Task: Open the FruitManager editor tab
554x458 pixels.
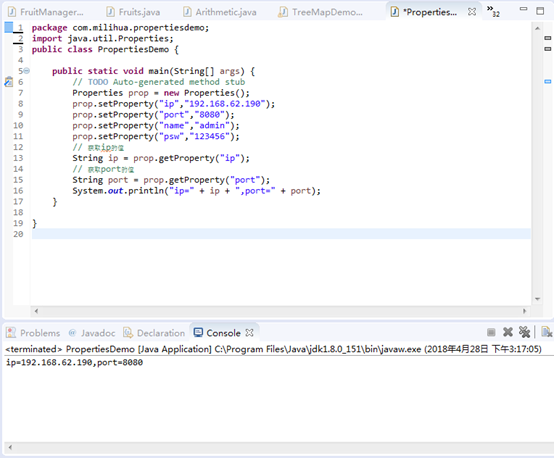Action: tap(46, 12)
